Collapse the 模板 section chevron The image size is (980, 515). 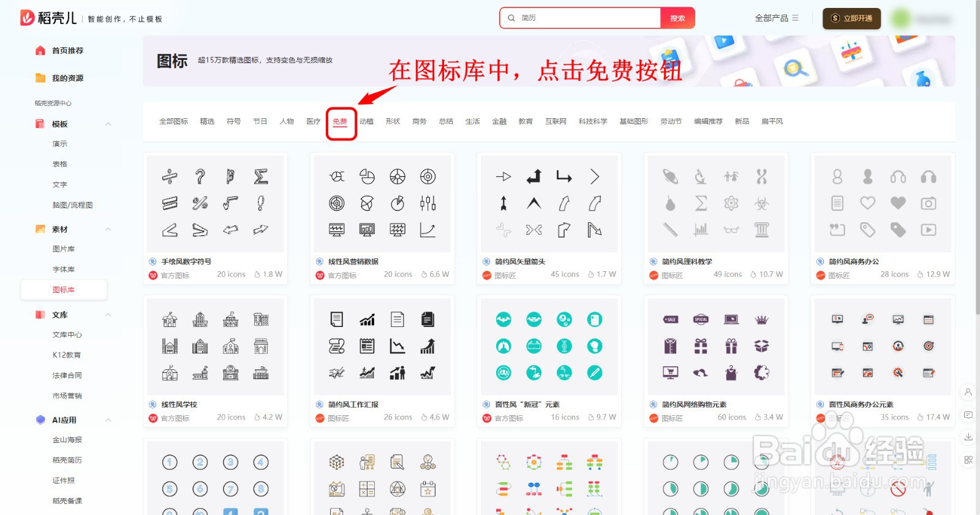pyautogui.click(x=108, y=124)
